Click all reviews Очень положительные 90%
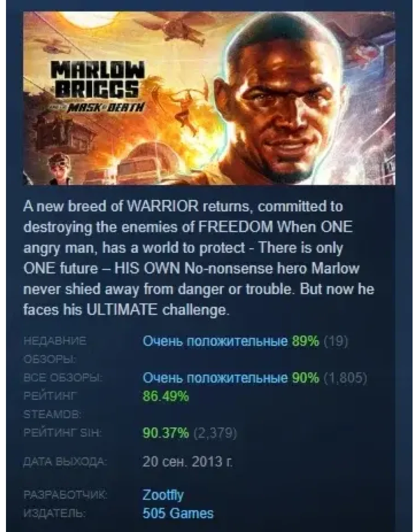 (231, 378)
